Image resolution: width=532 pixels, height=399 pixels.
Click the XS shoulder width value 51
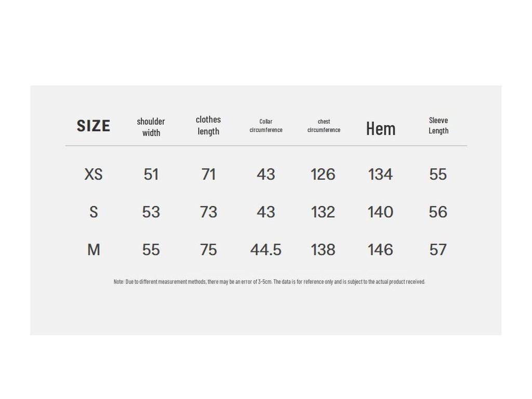[151, 174]
